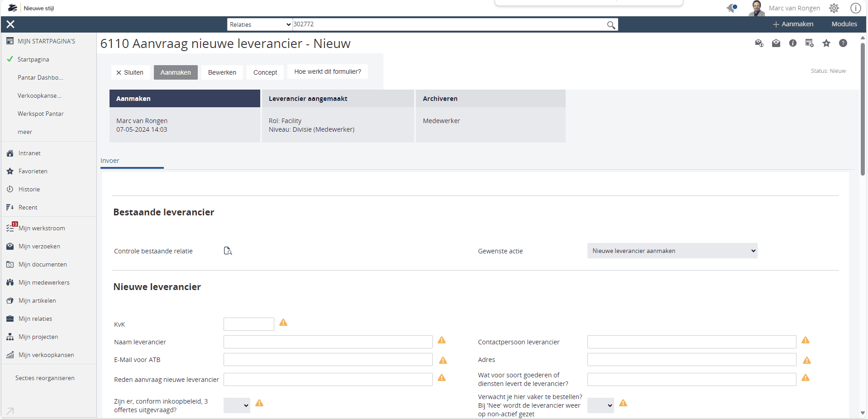Click the Concept button
Image resolution: width=868 pixels, height=419 pixels.
(x=265, y=72)
